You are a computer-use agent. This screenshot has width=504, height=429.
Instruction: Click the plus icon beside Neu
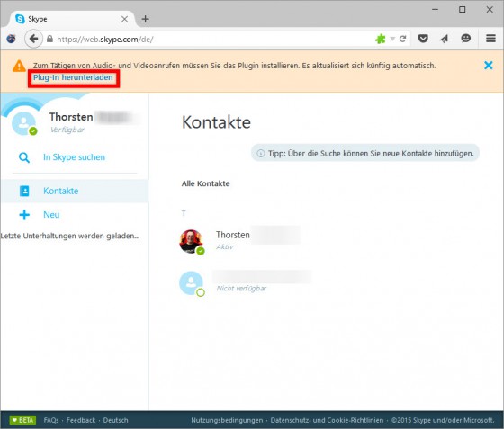pyautogui.click(x=24, y=215)
